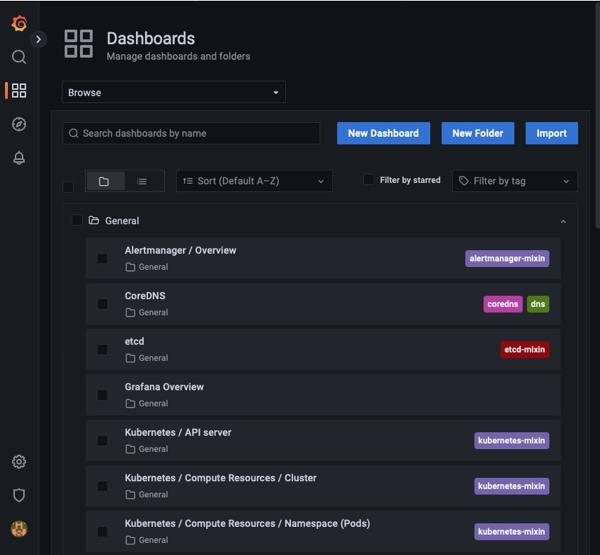Image resolution: width=600 pixels, height=555 pixels.
Task: Open the Grafana Overview dashboard
Action: tap(164, 387)
